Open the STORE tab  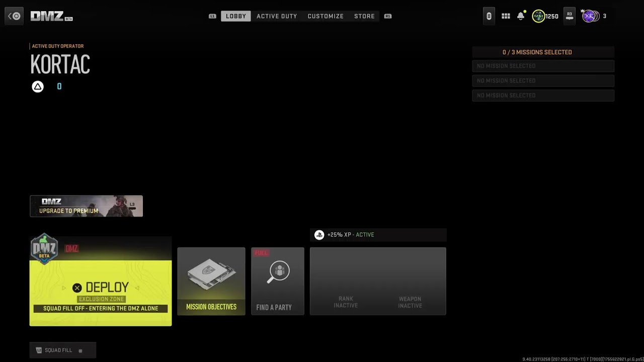[x=364, y=16]
